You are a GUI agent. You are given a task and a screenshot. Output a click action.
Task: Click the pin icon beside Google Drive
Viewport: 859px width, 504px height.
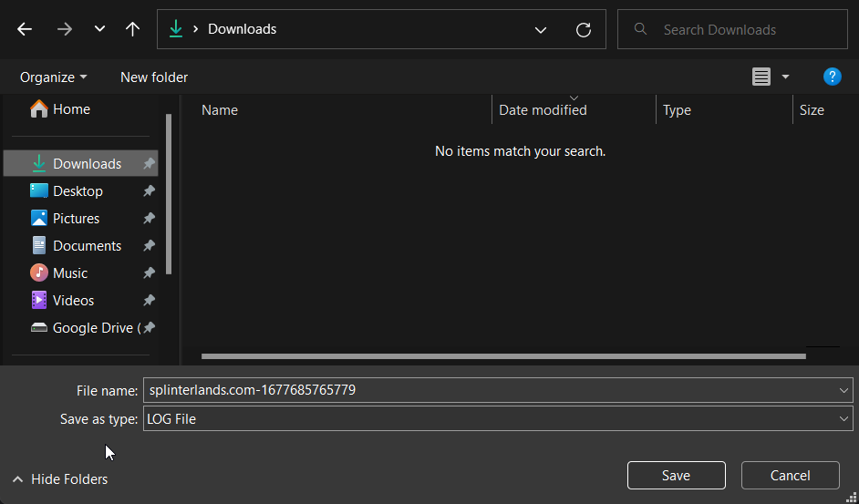(x=149, y=327)
